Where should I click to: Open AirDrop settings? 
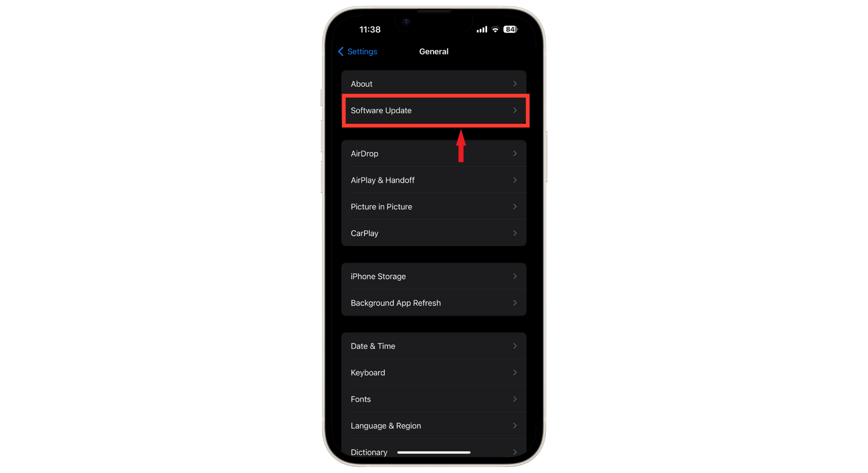[434, 153]
